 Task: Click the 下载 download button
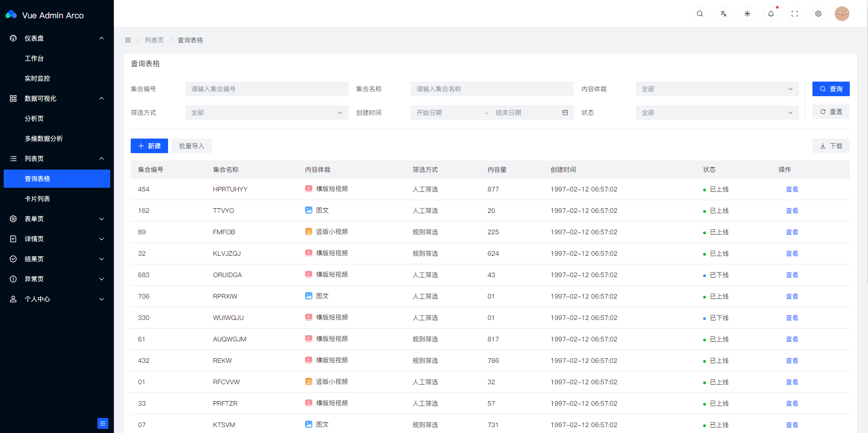point(831,146)
